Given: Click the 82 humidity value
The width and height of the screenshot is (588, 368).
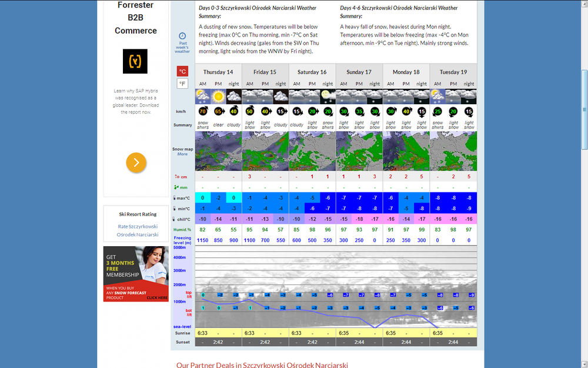Looking at the screenshot, I should pyautogui.click(x=203, y=230).
